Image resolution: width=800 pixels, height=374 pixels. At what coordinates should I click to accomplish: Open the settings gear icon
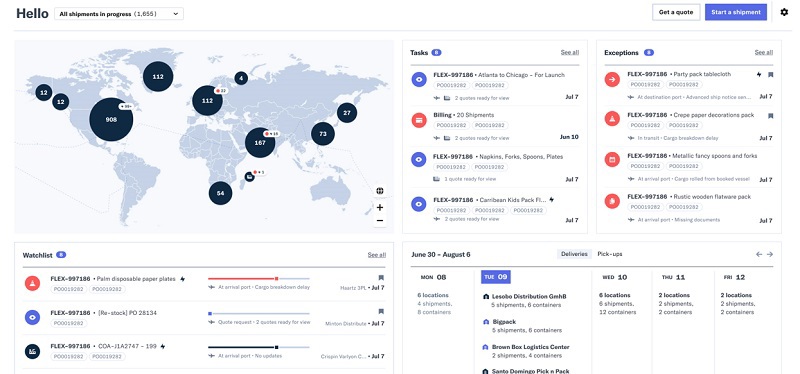(x=784, y=12)
